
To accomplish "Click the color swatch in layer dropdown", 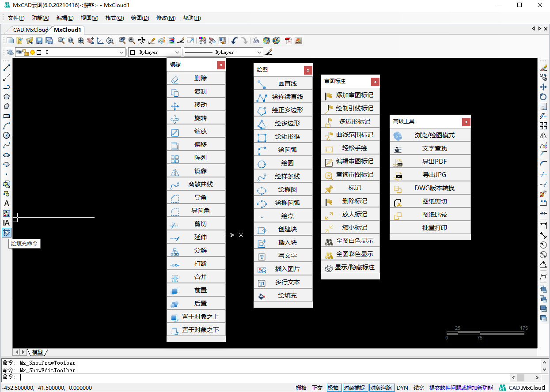I will 39,52.
